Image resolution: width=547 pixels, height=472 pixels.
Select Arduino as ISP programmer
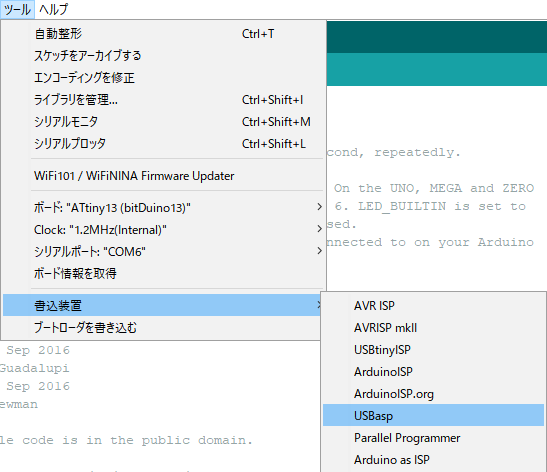[433, 460]
